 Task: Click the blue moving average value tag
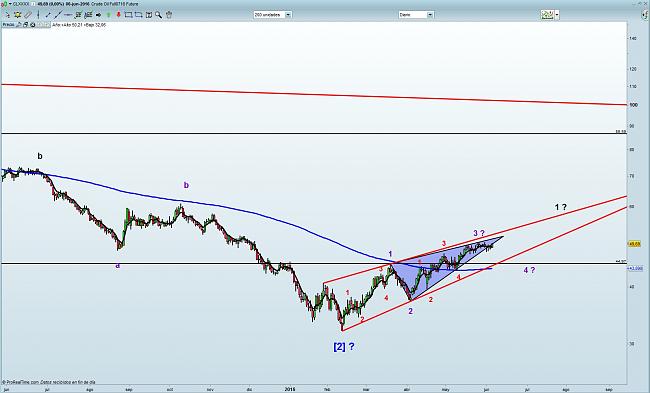(635, 269)
